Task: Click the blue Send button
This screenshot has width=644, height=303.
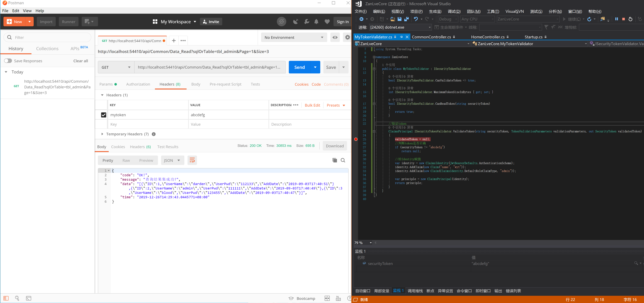Action: [x=300, y=67]
